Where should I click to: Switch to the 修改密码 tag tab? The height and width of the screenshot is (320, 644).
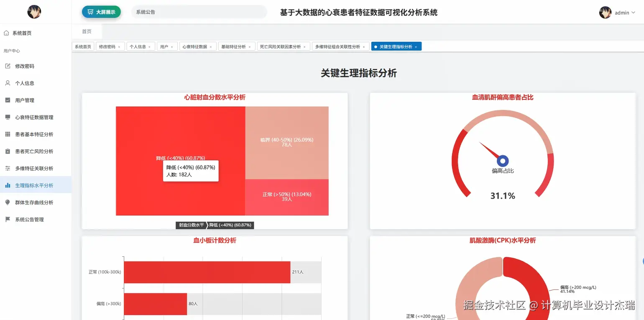click(107, 47)
